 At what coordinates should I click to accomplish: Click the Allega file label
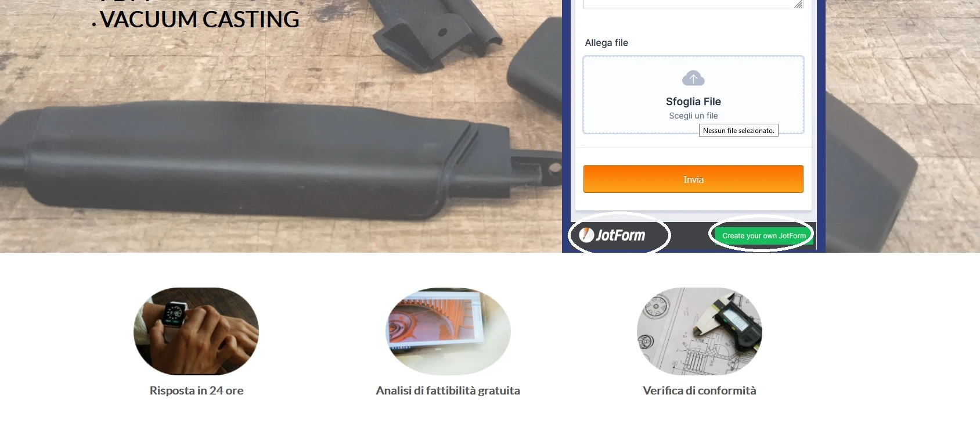click(606, 42)
